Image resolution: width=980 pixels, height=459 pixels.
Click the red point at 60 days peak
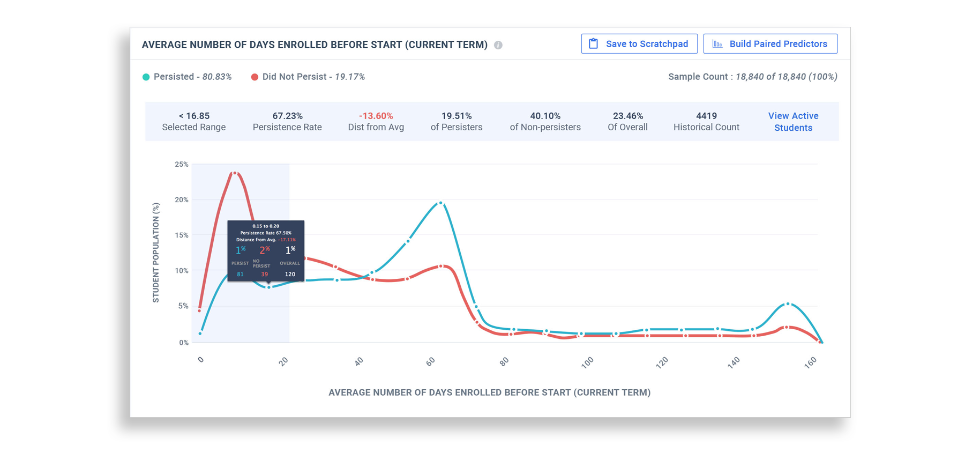tap(441, 266)
